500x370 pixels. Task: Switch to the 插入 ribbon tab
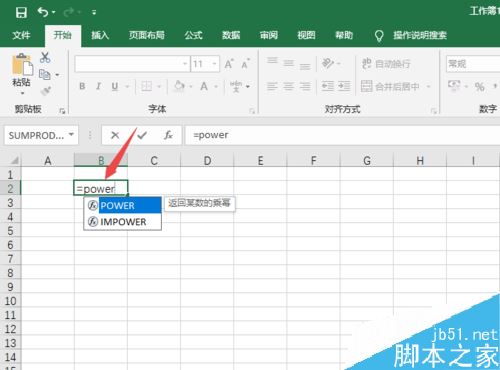pos(100,35)
